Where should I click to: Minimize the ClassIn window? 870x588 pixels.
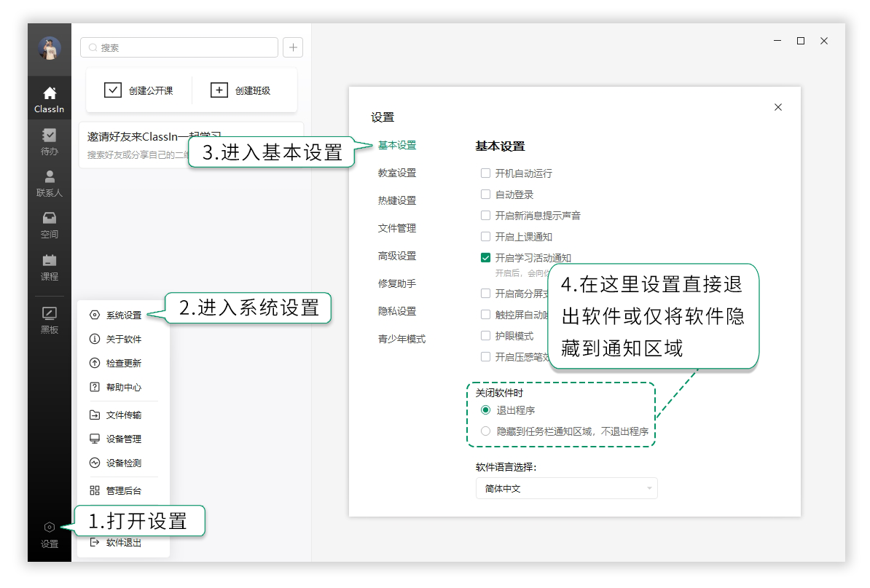[x=777, y=41]
